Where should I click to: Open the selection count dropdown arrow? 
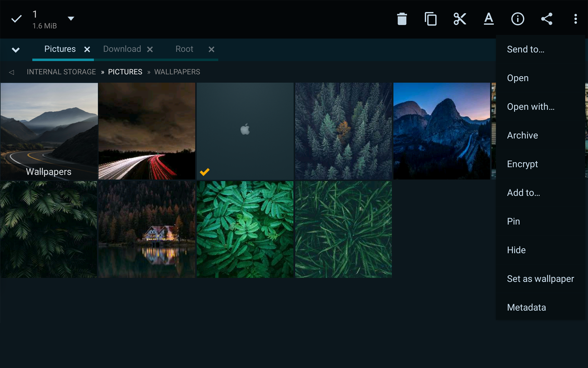(71, 19)
